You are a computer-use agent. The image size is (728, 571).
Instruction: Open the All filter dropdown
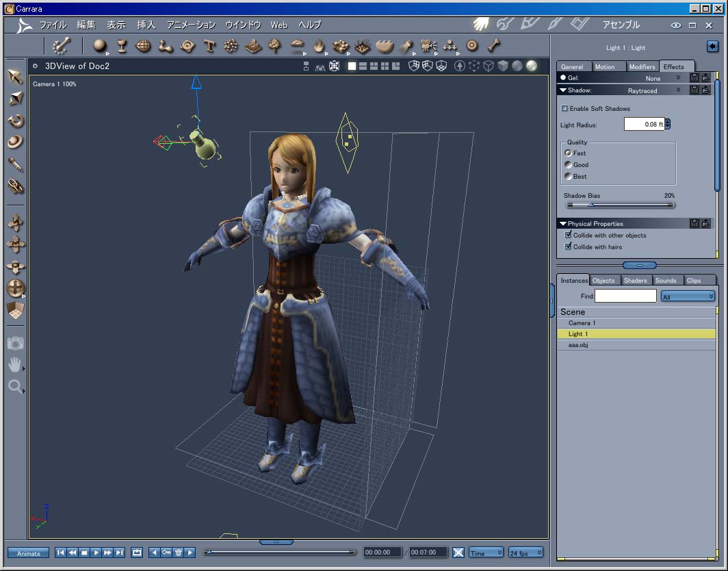(x=688, y=296)
